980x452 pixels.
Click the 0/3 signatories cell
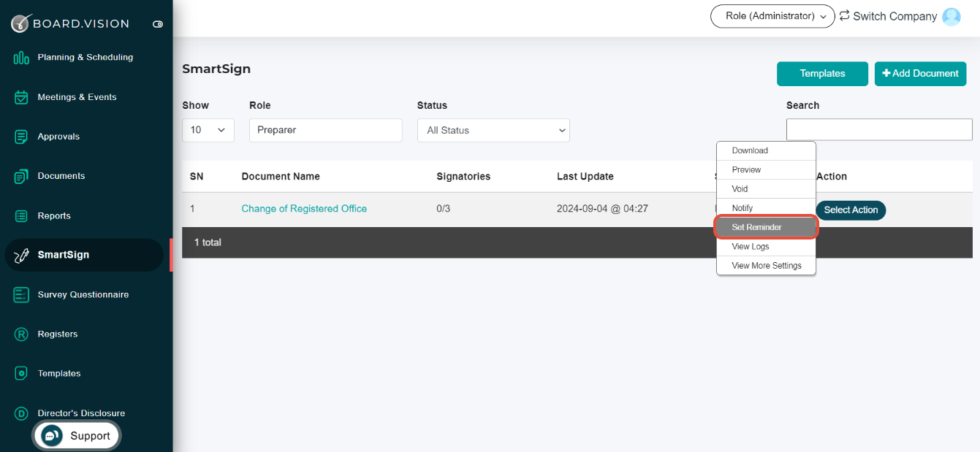[x=444, y=209]
